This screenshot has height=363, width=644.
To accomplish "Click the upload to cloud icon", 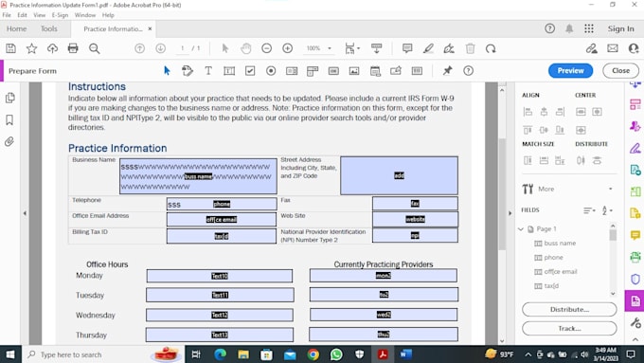I will (52, 48).
